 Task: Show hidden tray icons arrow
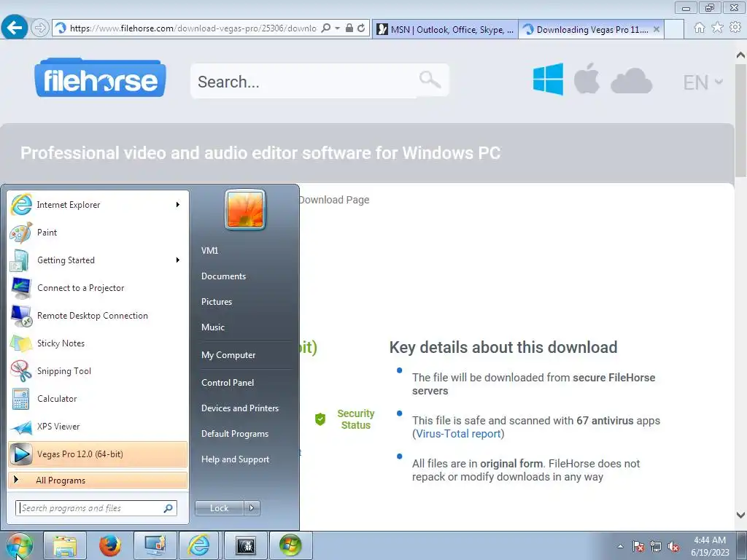[620, 547]
